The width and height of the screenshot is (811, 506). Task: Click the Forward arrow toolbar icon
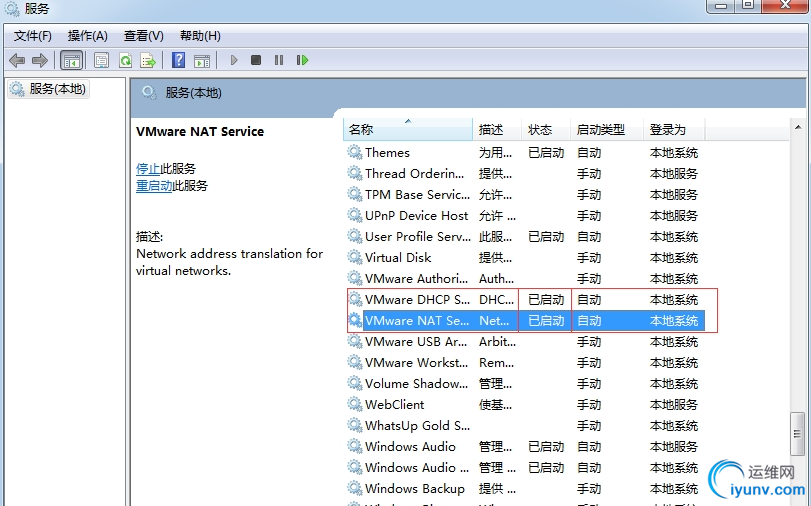click(x=40, y=61)
